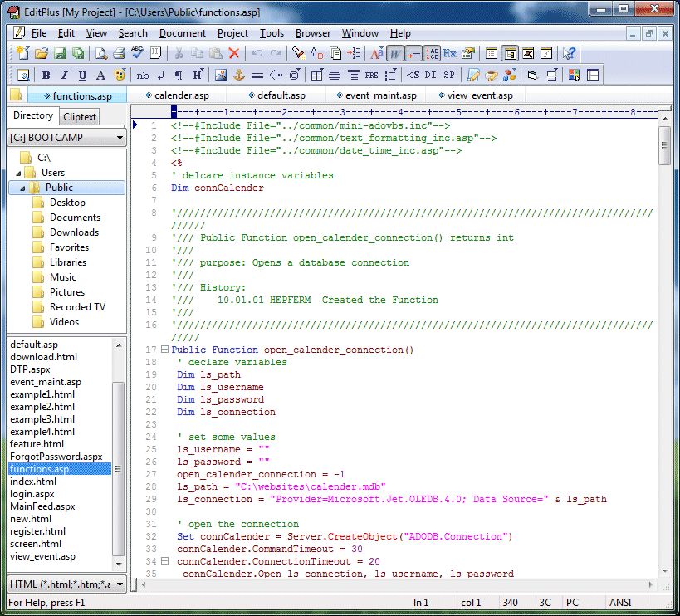Apply bold formatting with B icon

coord(46,75)
